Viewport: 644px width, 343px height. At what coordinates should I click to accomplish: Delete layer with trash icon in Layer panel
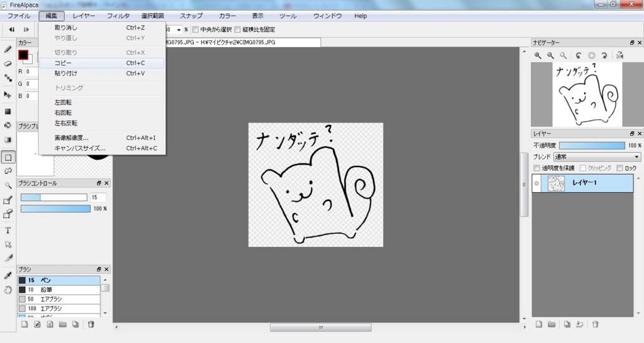pyautogui.click(x=595, y=324)
